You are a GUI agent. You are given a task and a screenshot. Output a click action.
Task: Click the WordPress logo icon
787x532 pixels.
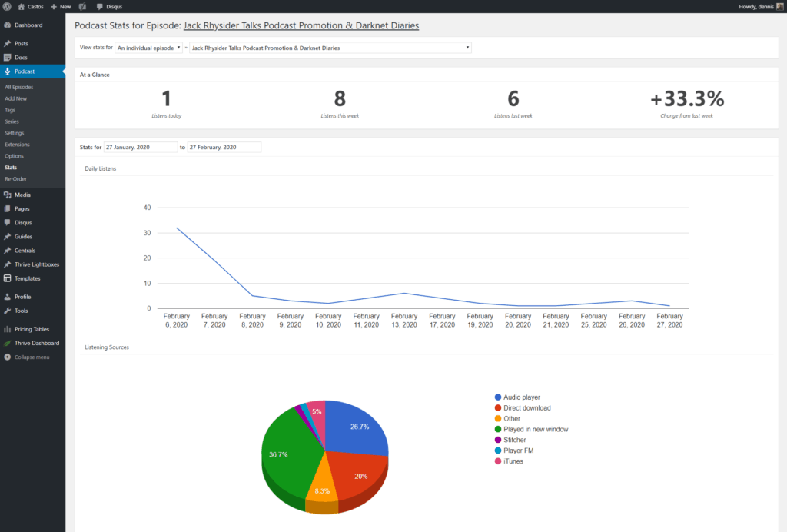[x=7, y=6]
